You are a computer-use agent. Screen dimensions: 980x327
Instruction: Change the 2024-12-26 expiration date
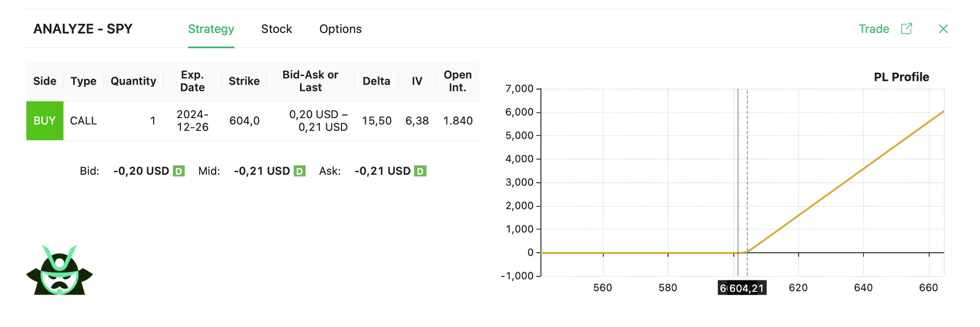pyautogui.click(x=192, y=121)
